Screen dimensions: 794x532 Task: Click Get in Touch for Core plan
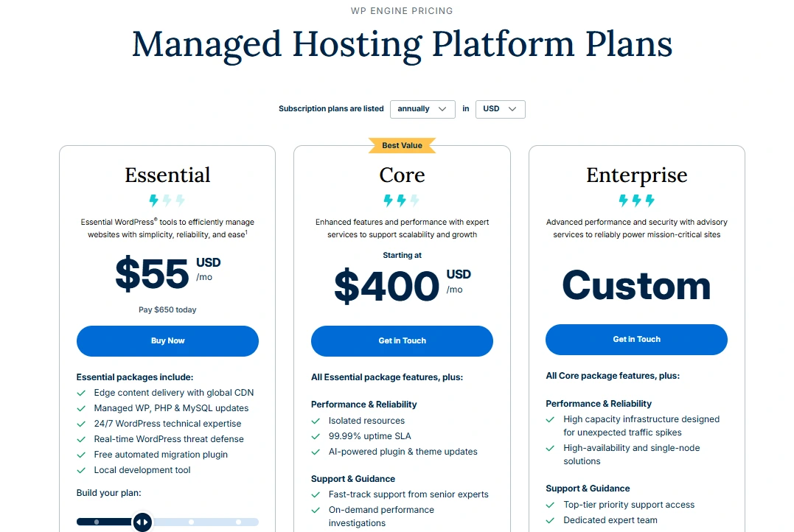[x=402, y=340]
